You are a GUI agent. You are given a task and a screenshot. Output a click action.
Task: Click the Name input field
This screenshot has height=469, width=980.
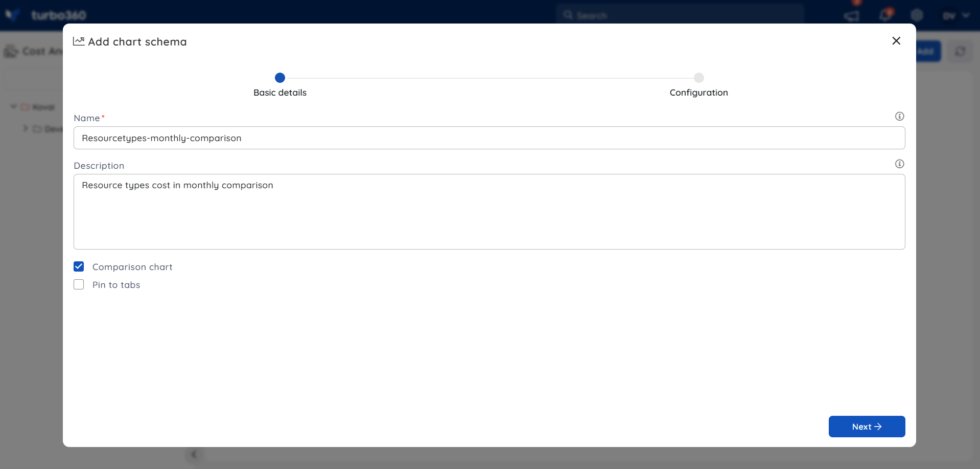coord(489,138)
